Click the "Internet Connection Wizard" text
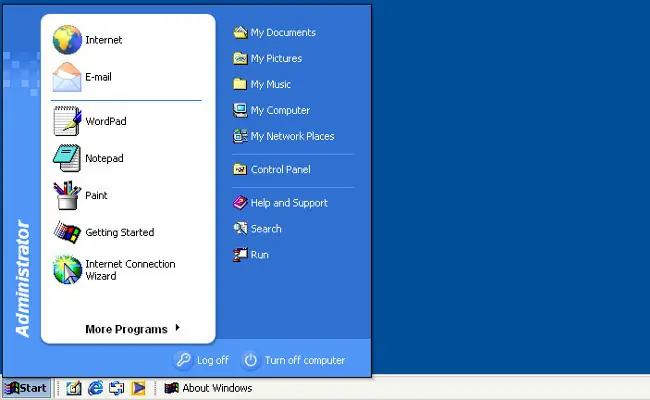This screenshot has height=400, width=650. tap(130, 270)
